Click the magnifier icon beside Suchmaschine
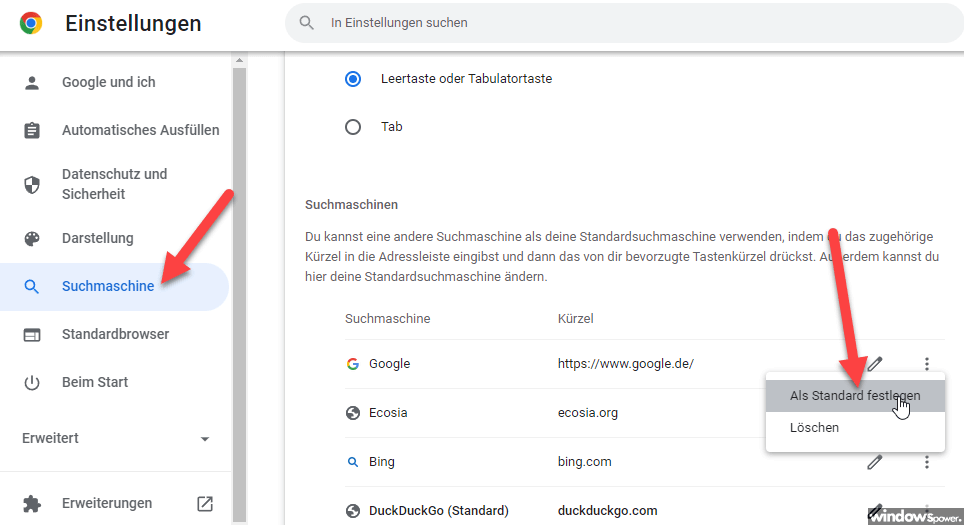964x525 pixels. (31, 286)
